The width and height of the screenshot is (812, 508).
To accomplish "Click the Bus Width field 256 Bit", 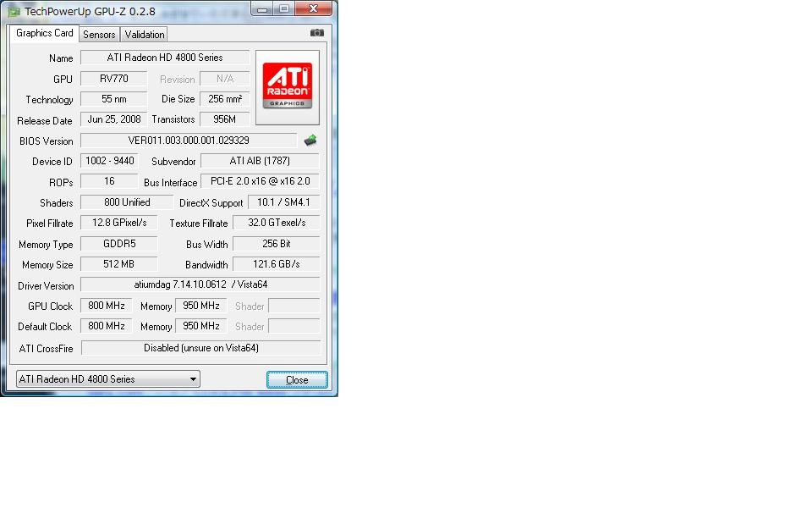I will tap(277, 244).
